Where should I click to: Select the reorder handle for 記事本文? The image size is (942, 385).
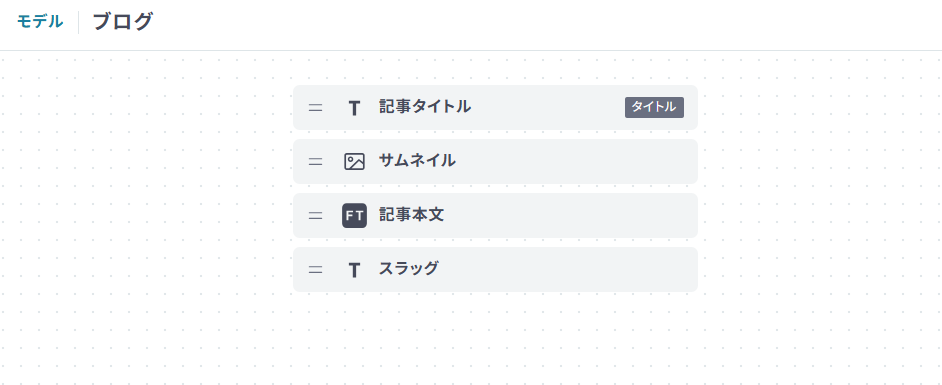[x=315, y=216]
